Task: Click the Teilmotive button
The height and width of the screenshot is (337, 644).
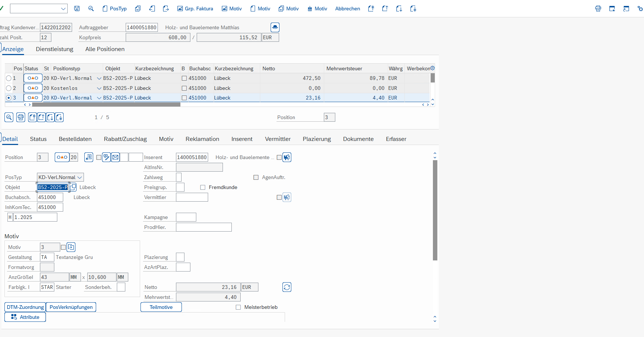Action: tap(161, 307)
